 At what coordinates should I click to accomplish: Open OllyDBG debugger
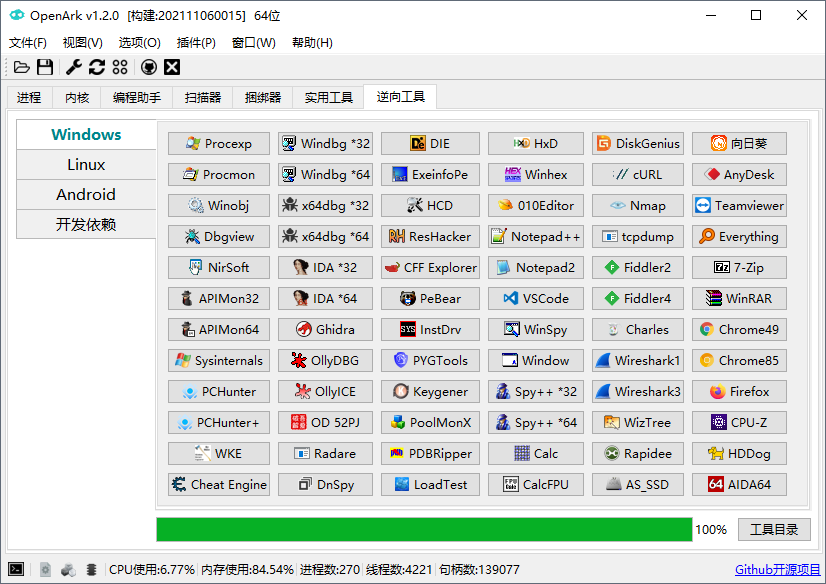pos(326,361)
